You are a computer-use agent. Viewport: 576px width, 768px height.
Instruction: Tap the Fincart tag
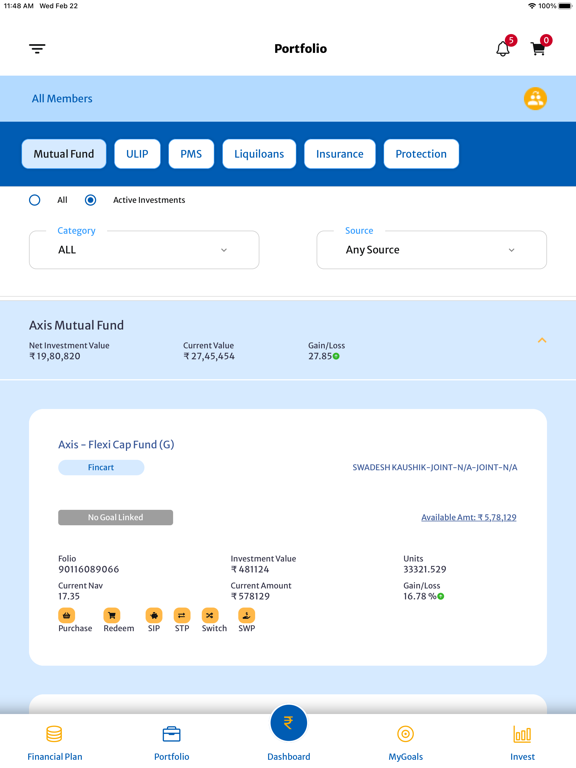(101, 467)
